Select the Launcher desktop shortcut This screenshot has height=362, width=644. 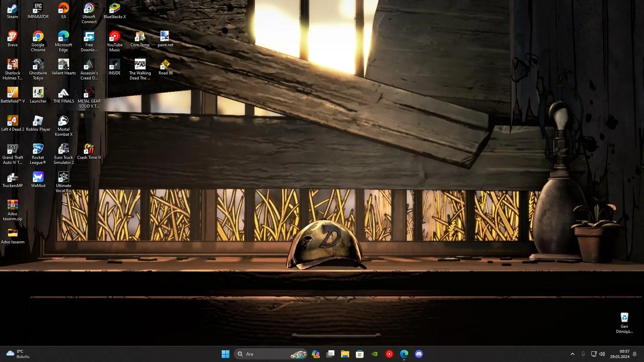coord(38,95)
